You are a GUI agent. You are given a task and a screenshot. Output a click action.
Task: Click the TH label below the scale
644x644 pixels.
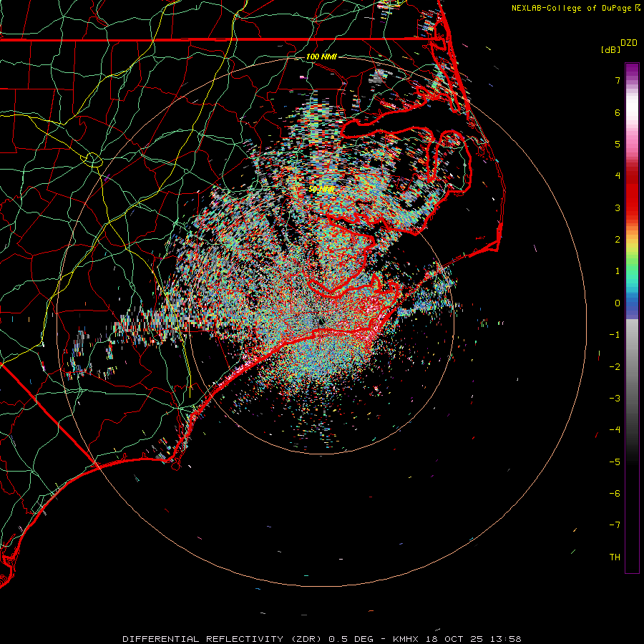pyautogui.click(x=615, y=557)
